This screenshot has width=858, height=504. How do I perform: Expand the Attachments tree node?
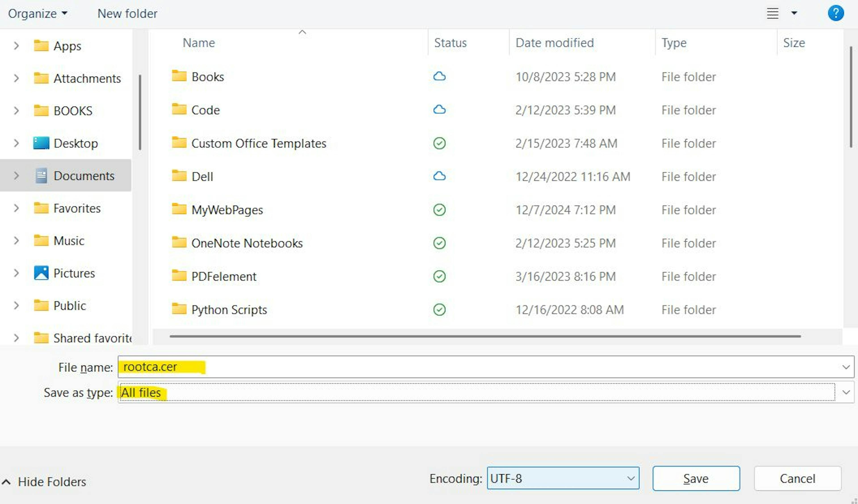[16, 78]
